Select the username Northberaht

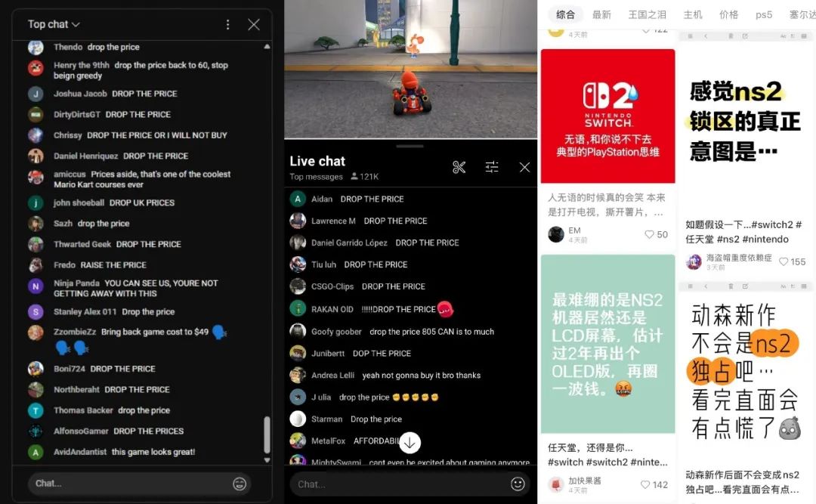76,389
